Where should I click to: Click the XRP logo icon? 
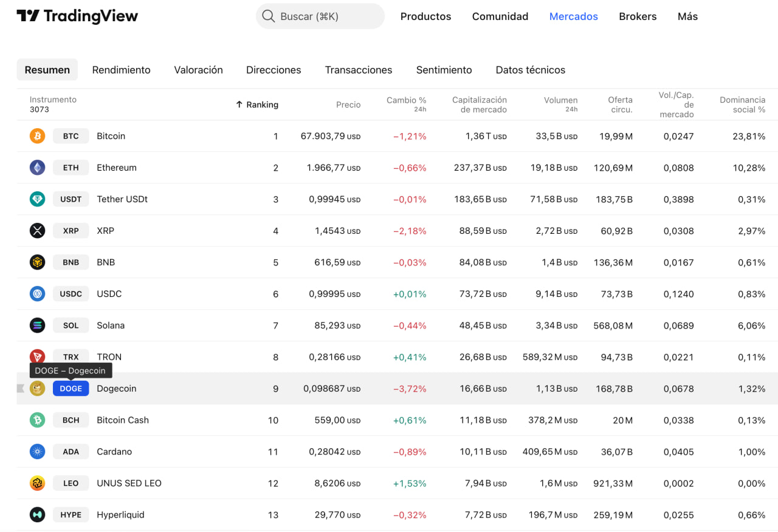[x=37, y=230]
